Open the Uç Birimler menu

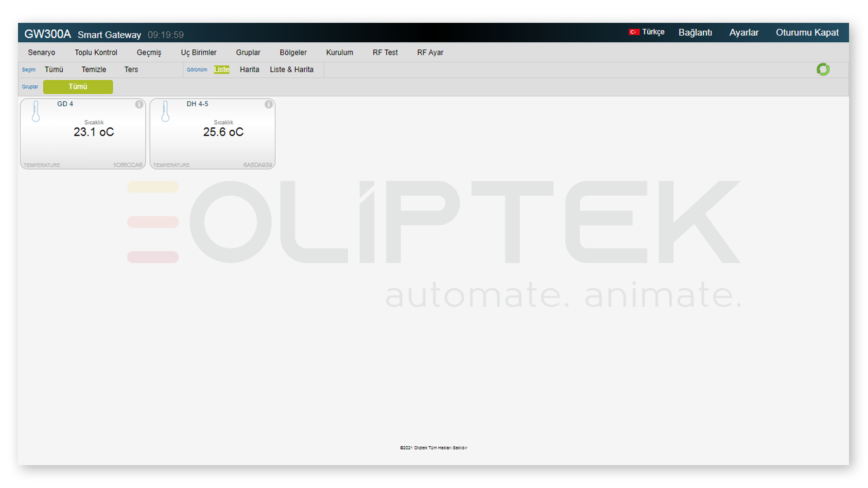198,52
